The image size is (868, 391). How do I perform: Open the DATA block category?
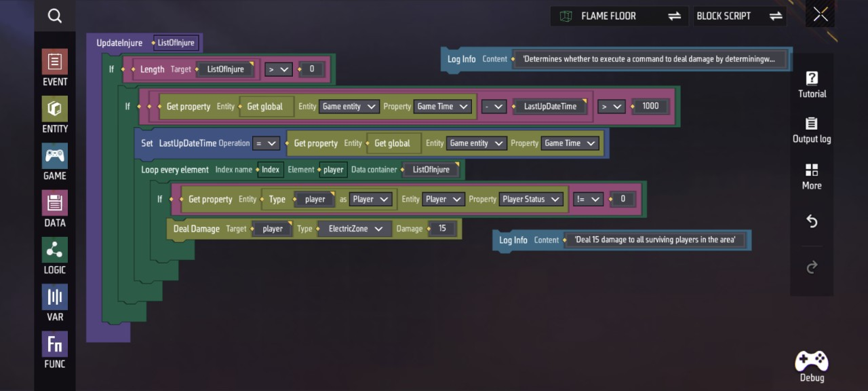[55, 208]
